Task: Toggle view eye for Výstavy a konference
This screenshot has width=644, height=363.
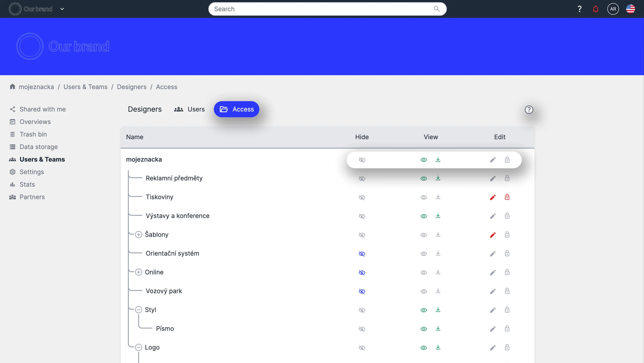Action: coord(424,216)
